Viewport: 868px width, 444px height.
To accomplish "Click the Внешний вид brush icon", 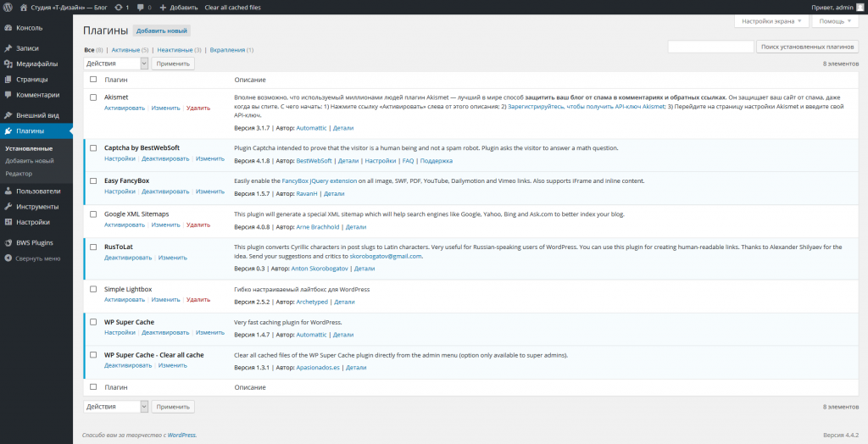I will [8, 115].
